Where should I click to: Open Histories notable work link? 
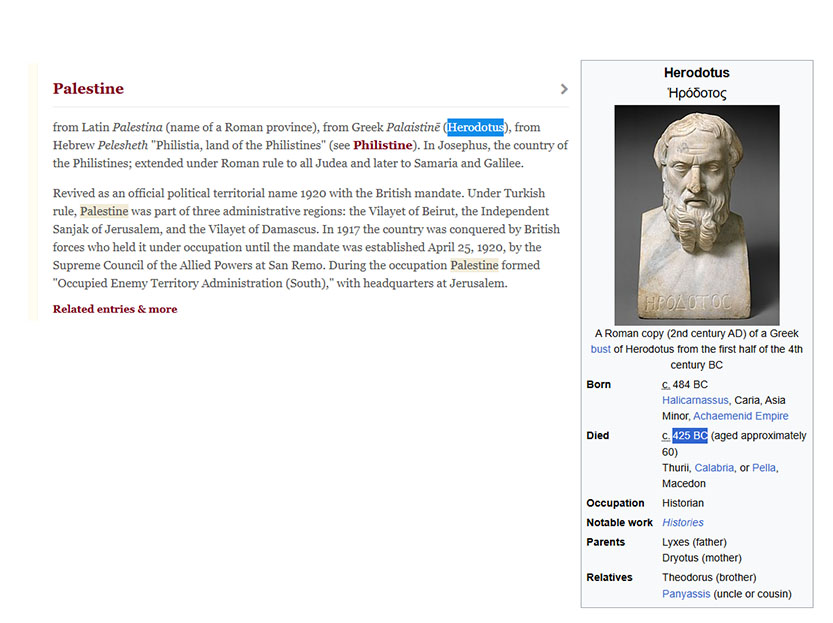683,523
